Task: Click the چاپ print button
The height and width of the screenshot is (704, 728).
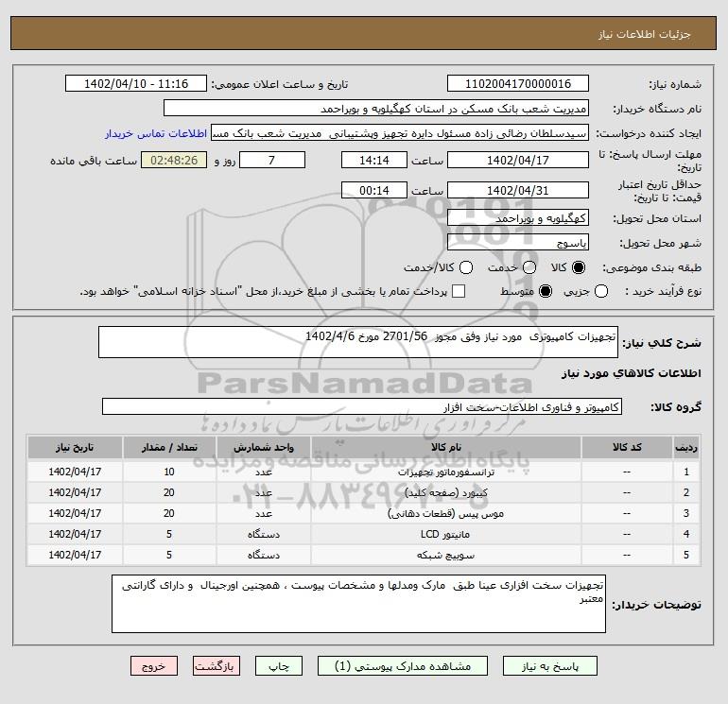Action: 279,666
